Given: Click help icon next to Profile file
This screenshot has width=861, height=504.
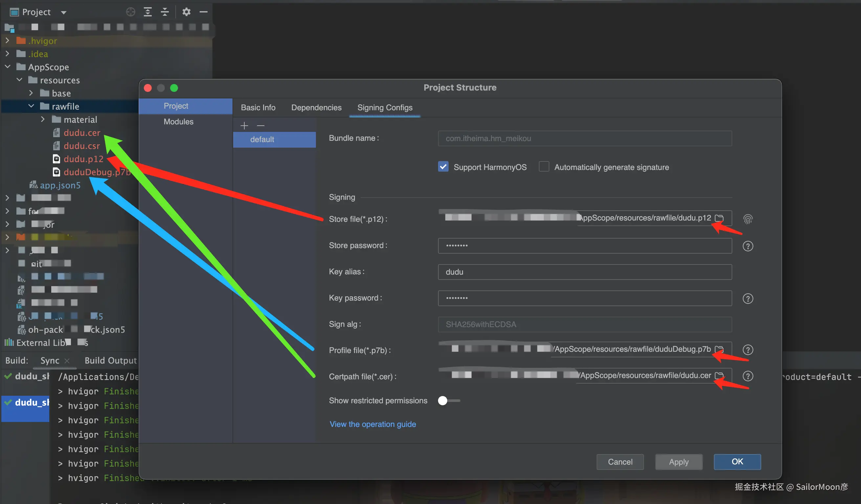Looking at the screenshot, I should point(748,350).
